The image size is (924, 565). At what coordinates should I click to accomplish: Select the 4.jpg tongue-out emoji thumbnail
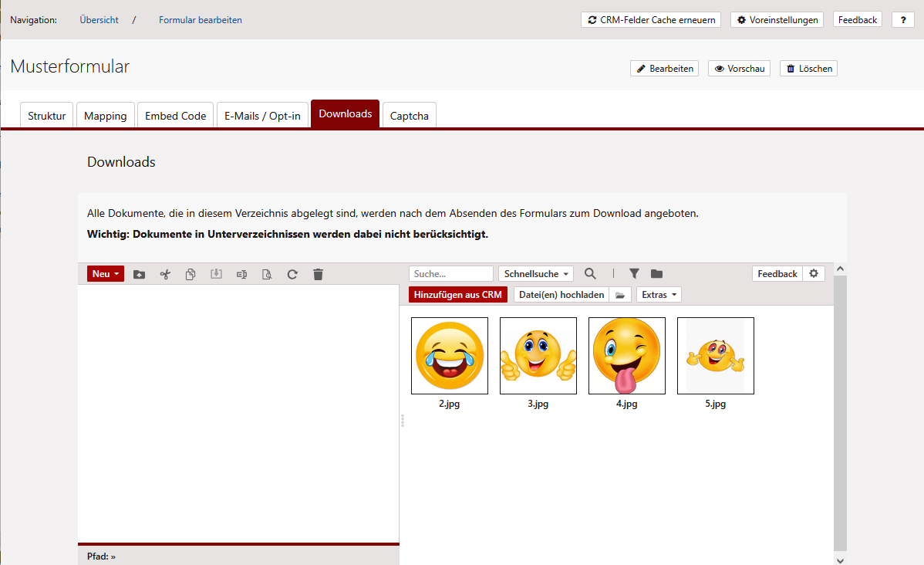[x=626, y=356]
